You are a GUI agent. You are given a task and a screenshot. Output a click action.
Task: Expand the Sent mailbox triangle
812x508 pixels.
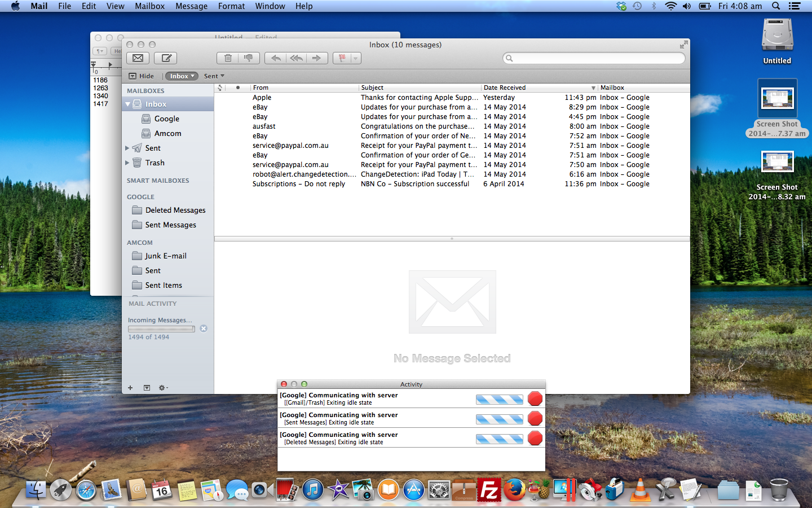point(127,148)
